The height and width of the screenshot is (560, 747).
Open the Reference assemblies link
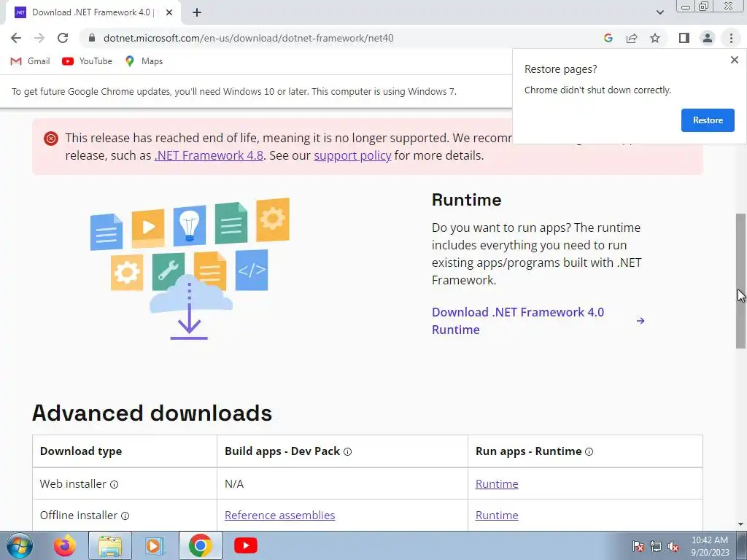279,516
